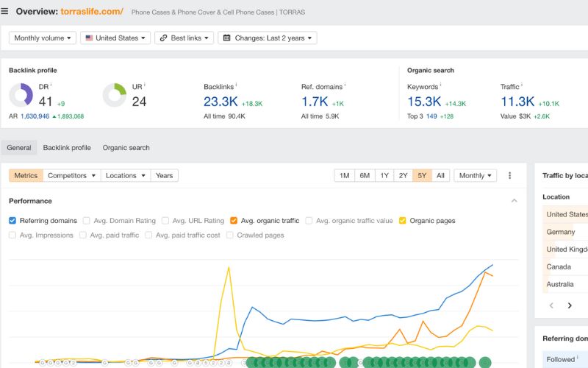Set chart range to 1M
The image size is (588, 368).
pyautogui.click(x=344, y=175)
